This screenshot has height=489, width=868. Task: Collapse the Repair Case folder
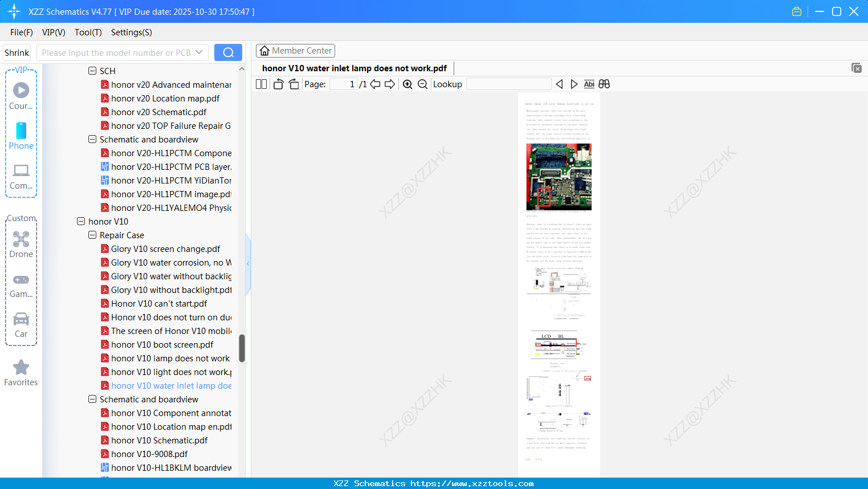(x=92, y=235)
